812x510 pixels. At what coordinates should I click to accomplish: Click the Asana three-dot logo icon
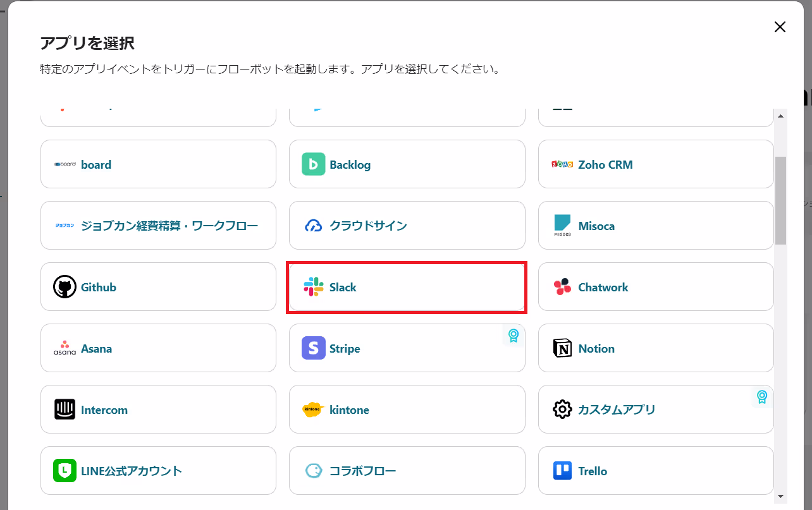(x=65, y=348)
